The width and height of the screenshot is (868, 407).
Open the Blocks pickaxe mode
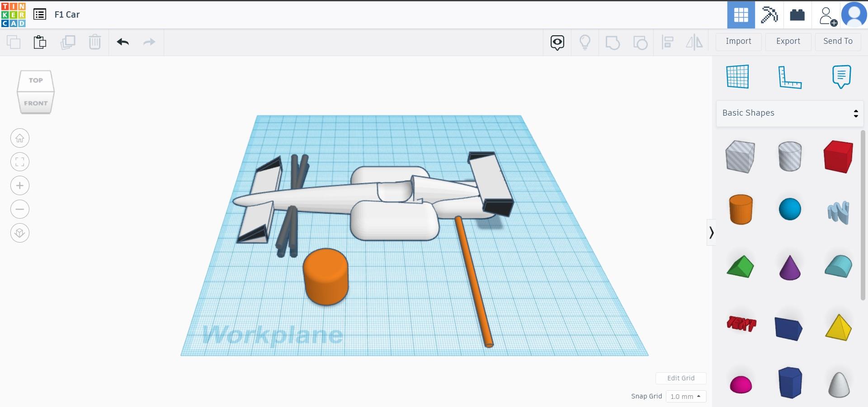pos(769,15)
